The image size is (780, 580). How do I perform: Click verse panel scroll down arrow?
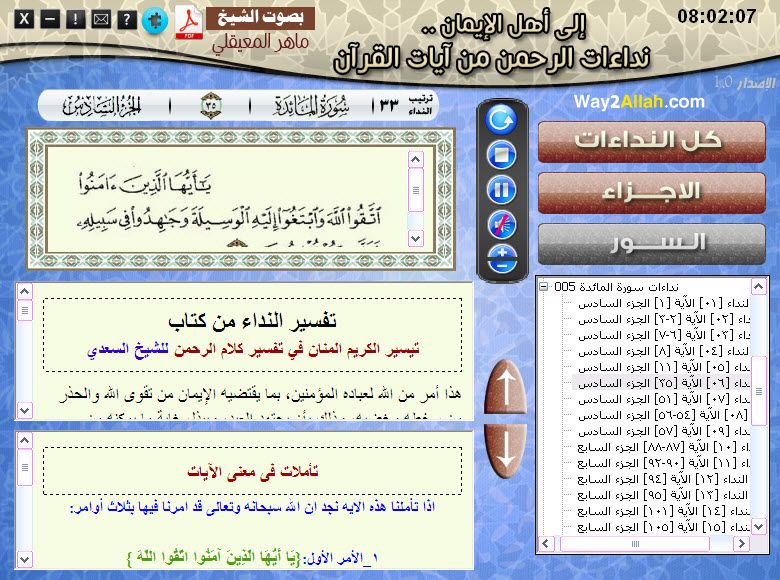416,238
